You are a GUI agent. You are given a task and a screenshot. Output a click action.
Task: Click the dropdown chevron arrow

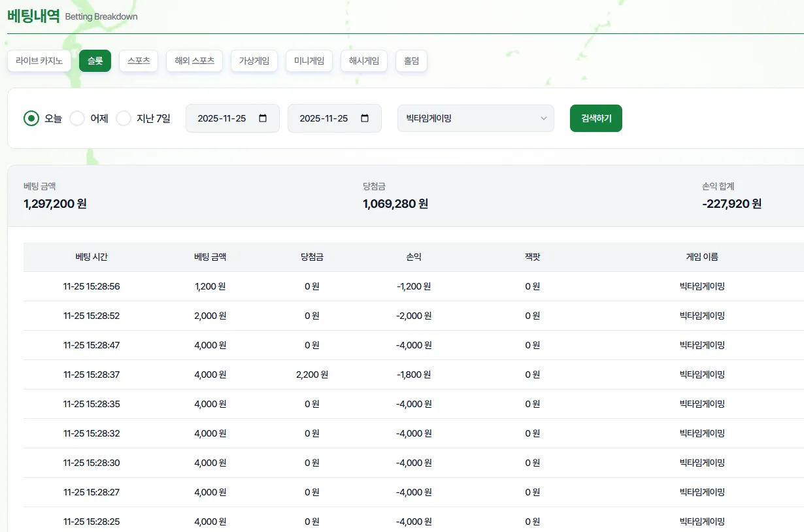click(543, 118)
